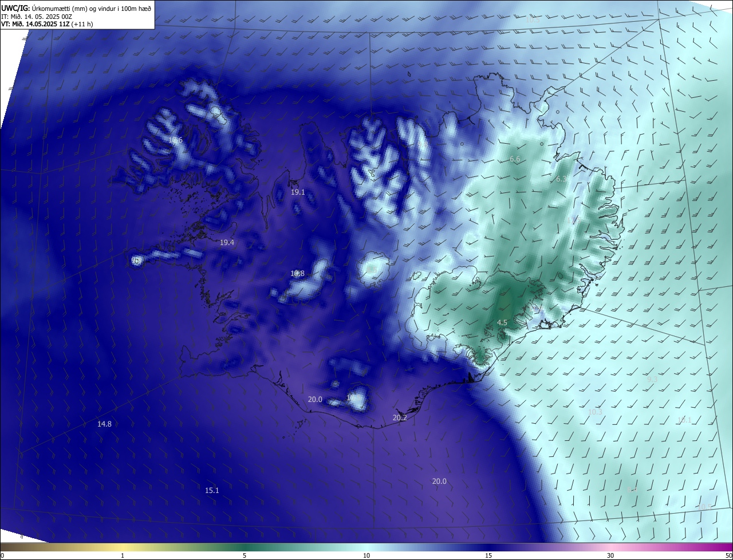Click the 20.0 value over the open southern sea
This screenshot has width=733, height=560.
point(439,482)
